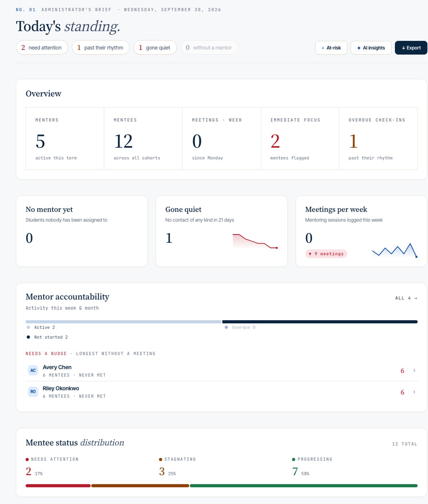Click the Overdue Check-ins tile
The image size is (428, 504).
378,138
